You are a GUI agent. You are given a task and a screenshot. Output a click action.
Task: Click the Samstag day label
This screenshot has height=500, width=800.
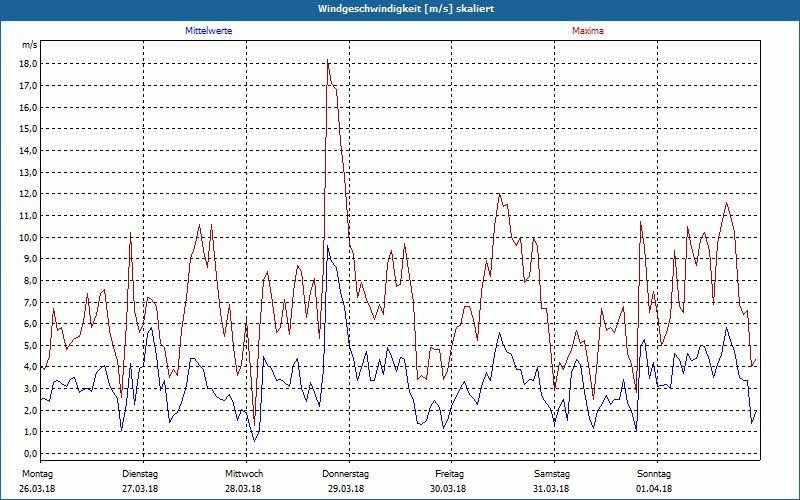point(552,474)
